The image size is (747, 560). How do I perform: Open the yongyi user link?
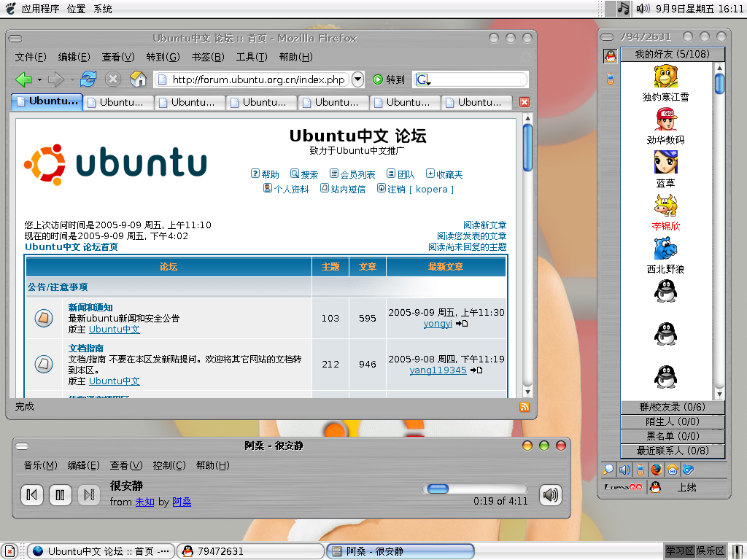[x=438, y=324]
